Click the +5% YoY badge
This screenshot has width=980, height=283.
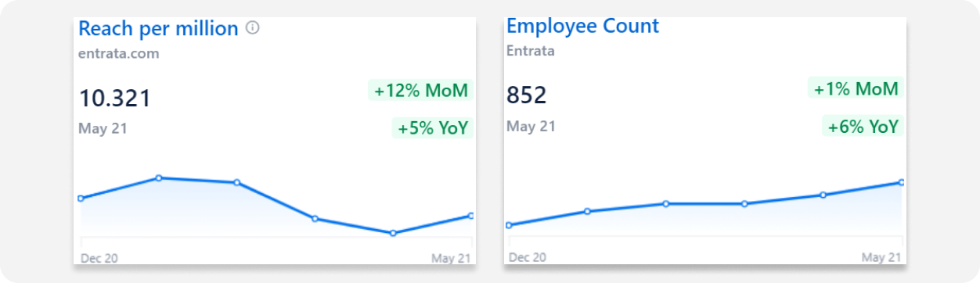(433, 128)
